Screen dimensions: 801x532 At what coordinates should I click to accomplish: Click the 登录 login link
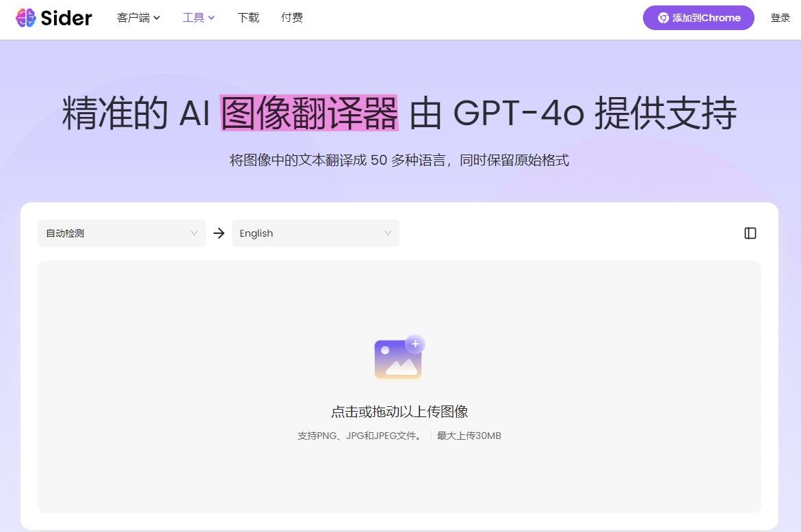[x=780, y=18]
